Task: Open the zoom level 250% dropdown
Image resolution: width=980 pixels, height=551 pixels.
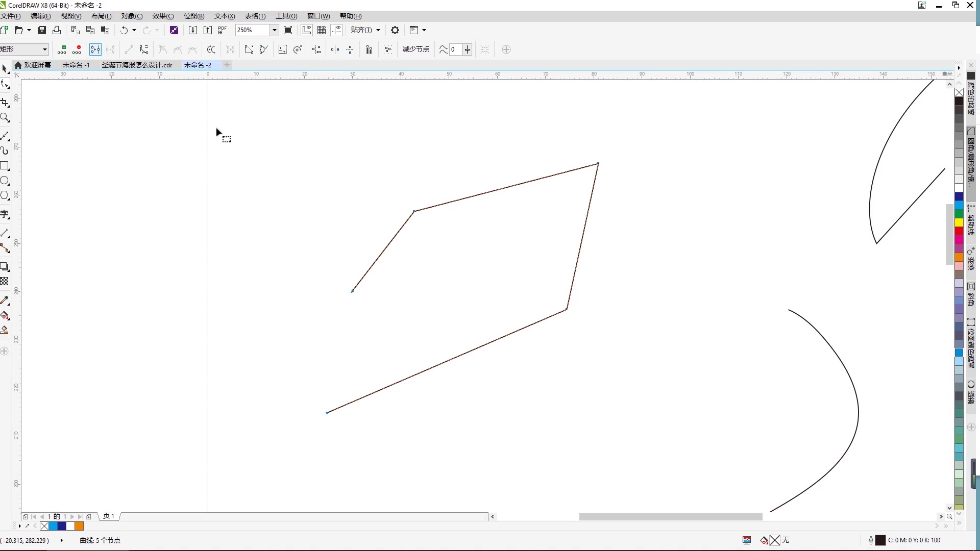Action: click(274, 30)
